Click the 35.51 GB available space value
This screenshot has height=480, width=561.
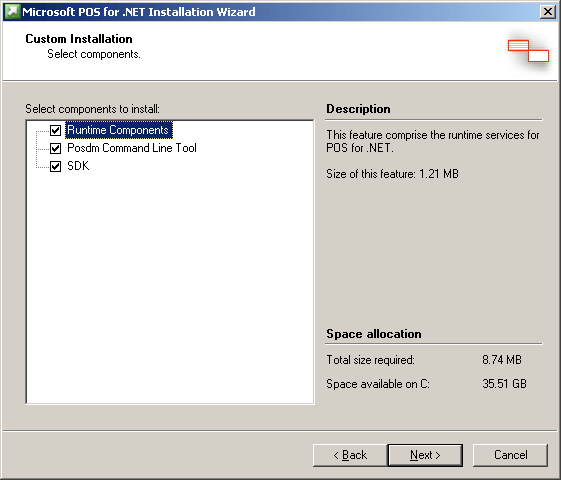coord(504,384)
